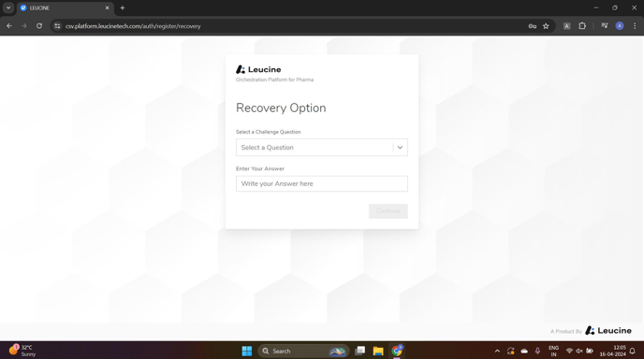
Task: Click the Chrome icon on taskbar
Action: [x=397, y=351]
